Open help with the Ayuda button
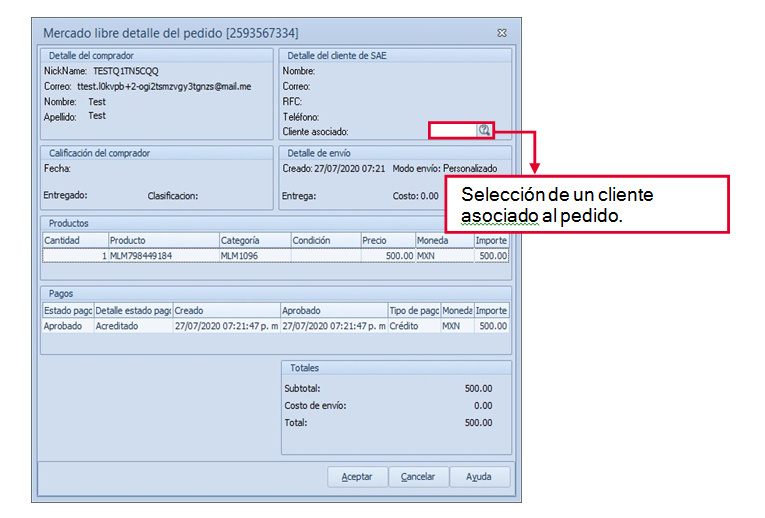 (x=479, y=477)
